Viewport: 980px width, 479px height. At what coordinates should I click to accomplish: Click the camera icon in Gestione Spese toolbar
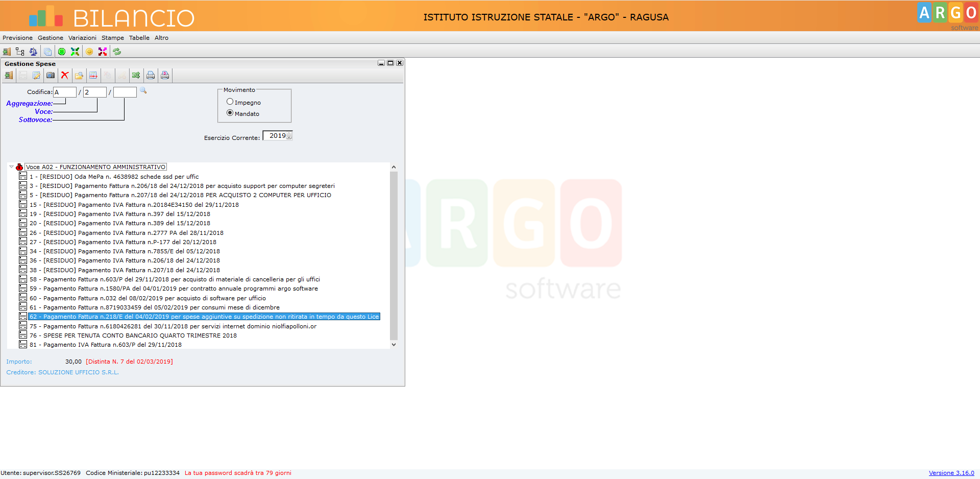click(x=51, y=76)
